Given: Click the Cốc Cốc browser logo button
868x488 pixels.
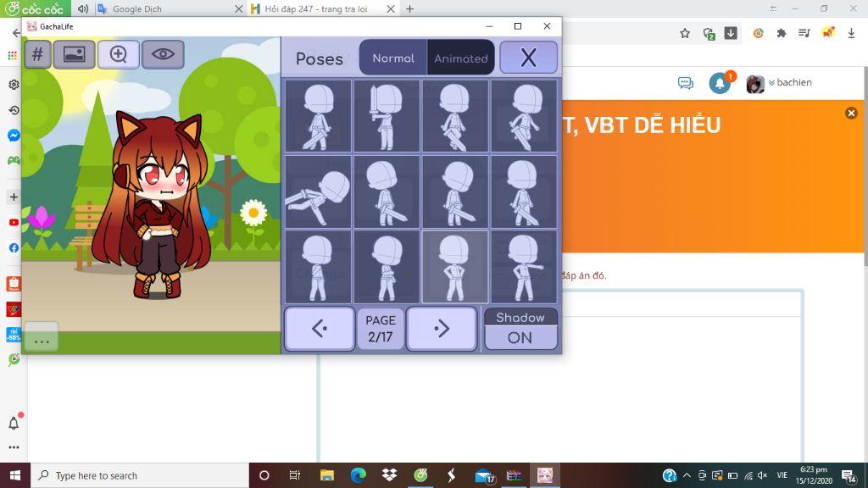Looking at the screenshot, I should tap(36, 8).
